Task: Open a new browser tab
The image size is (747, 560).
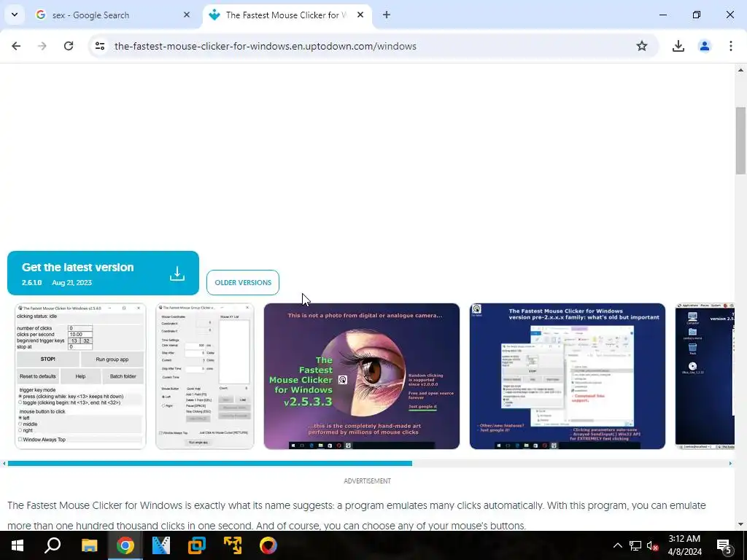Action: pos(387,15)
